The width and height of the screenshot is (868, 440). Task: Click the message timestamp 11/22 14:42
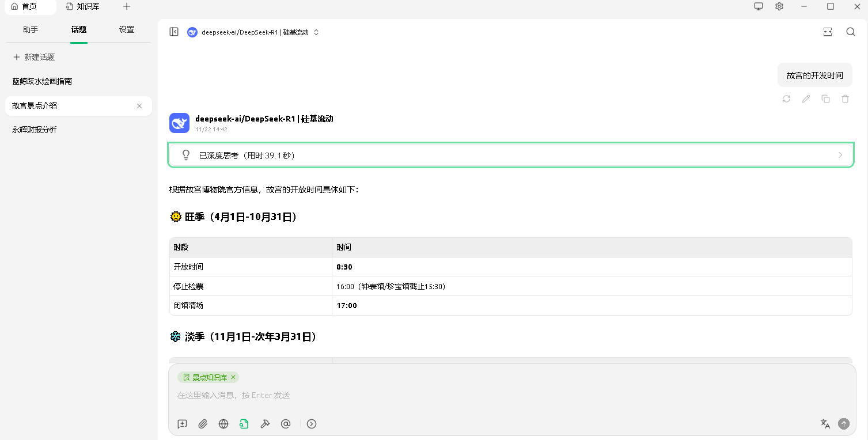click(211, 130)
